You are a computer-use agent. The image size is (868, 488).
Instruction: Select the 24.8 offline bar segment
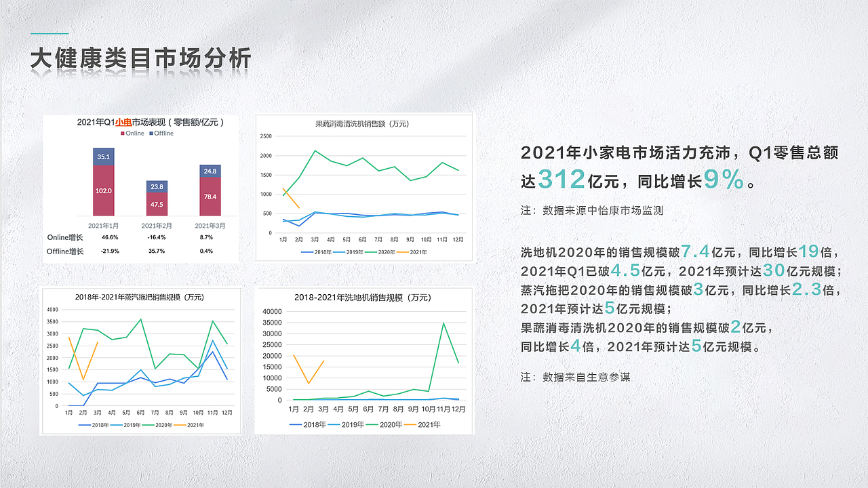210,171
